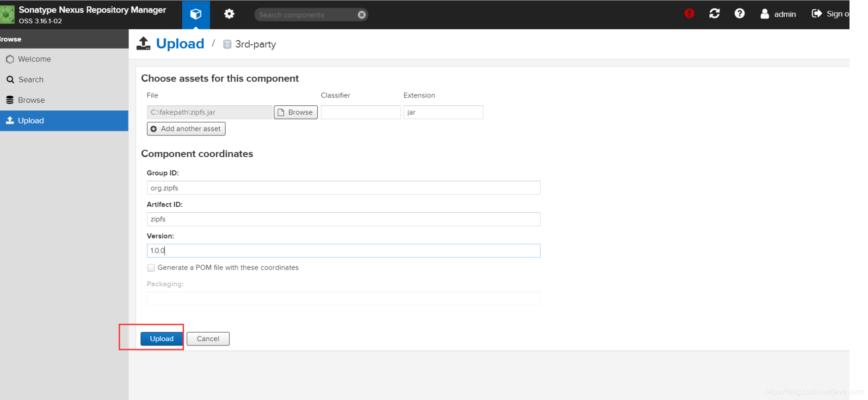Open server administration gear icon

click(229, 14)
